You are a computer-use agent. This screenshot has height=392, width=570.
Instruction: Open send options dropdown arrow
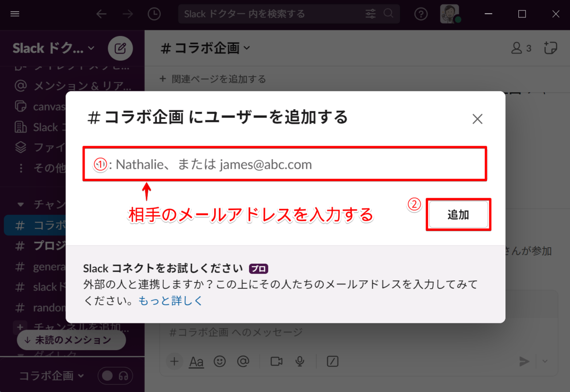[545, 361]
